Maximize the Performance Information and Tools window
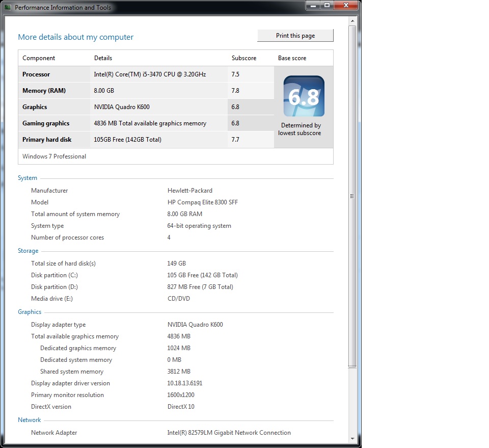Screen dimensions: 489x448 pos(327,5)
